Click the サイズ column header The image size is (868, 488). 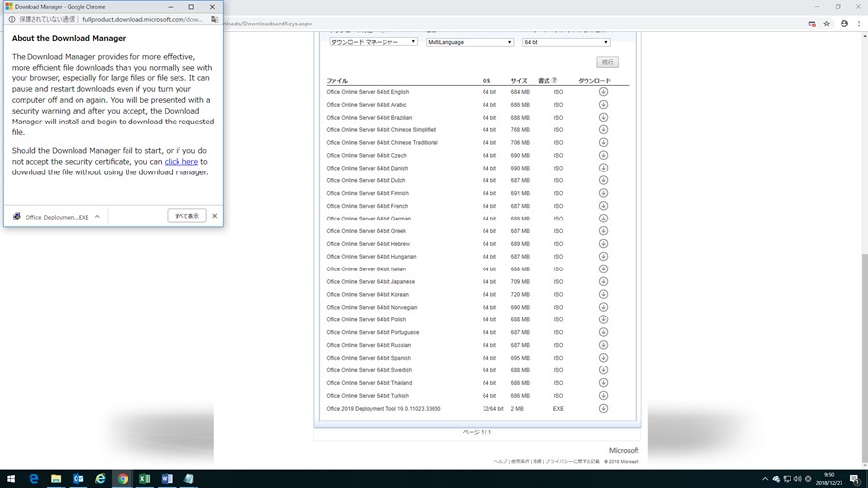click(x=519, y=80)
